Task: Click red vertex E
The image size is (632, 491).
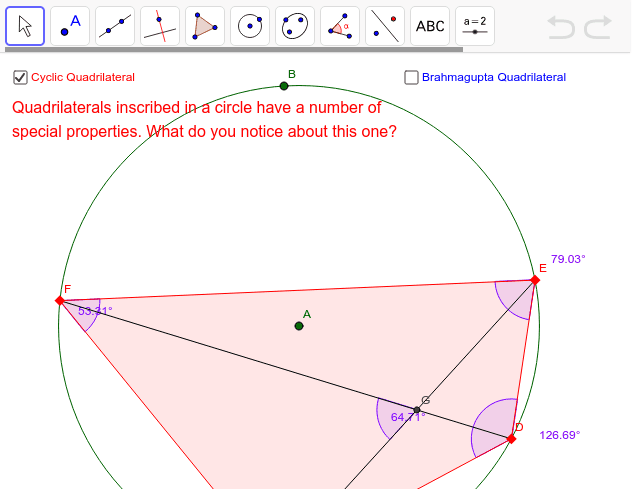Action: point(535,280)
